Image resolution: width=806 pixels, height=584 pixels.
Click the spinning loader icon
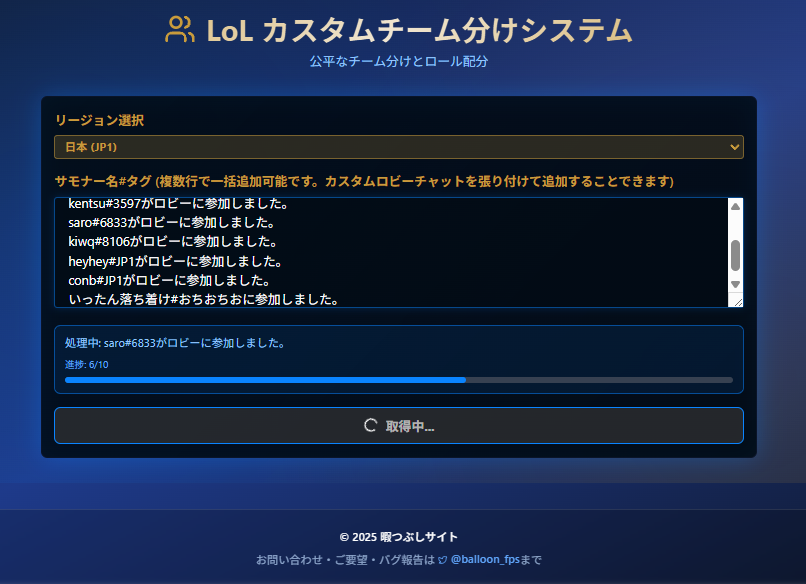[x=371, y=426]
